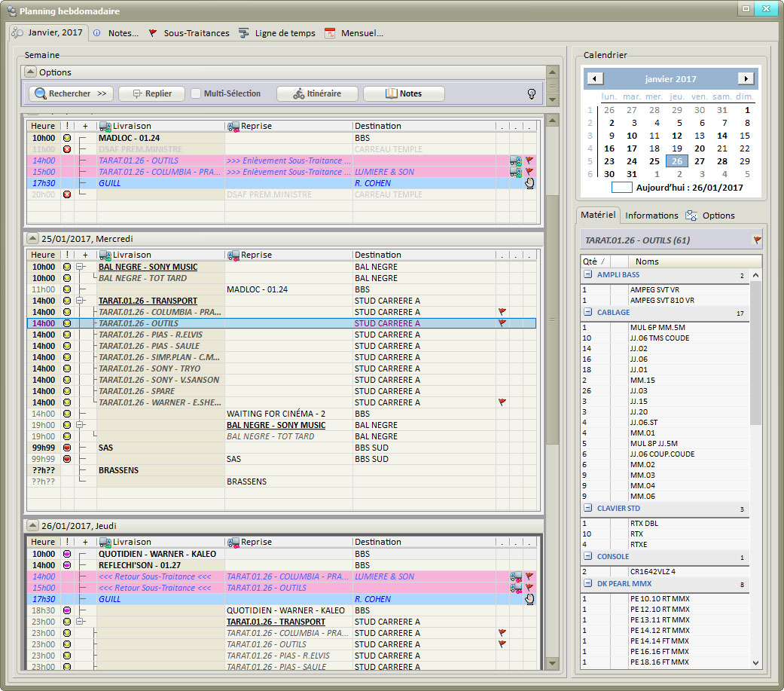Collapse the 25/01/2017 Mercredi day section
The width and height of the screenshot is (784, 691).
[31, 238]
